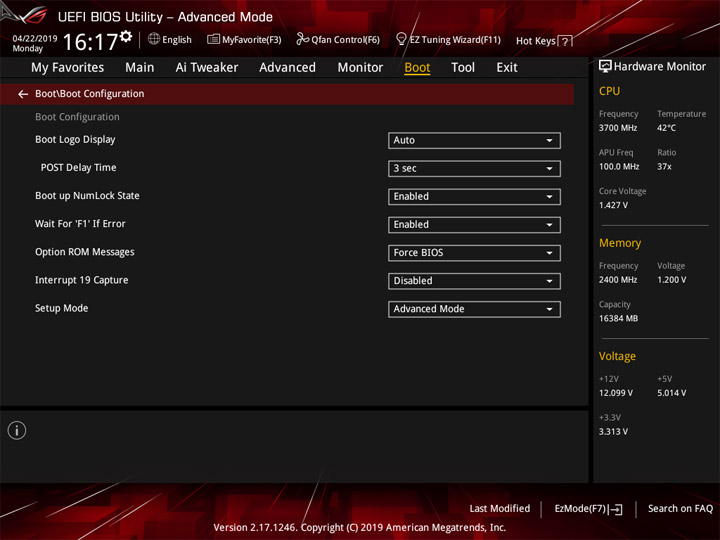Click the globe language icon
The height and width of the screenshot is (540, 720).
tap(154, 39)
